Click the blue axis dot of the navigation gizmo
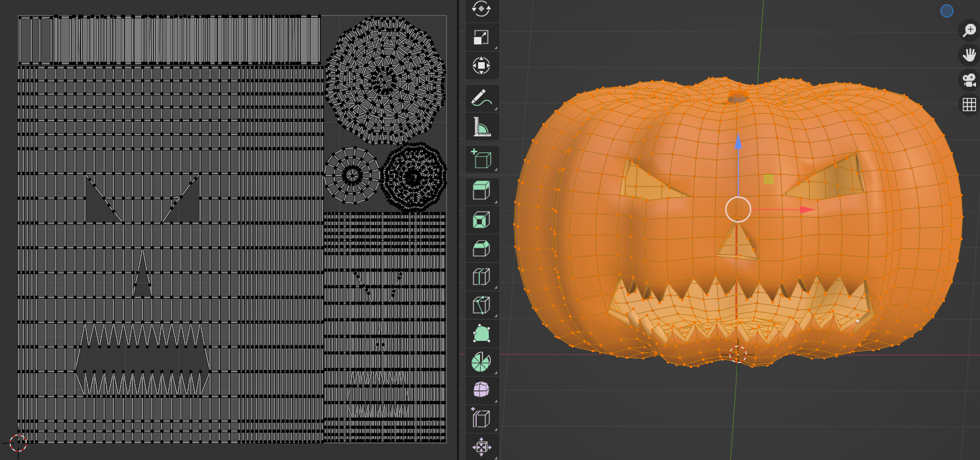980x460 pixels. click(x=947, y=11)
